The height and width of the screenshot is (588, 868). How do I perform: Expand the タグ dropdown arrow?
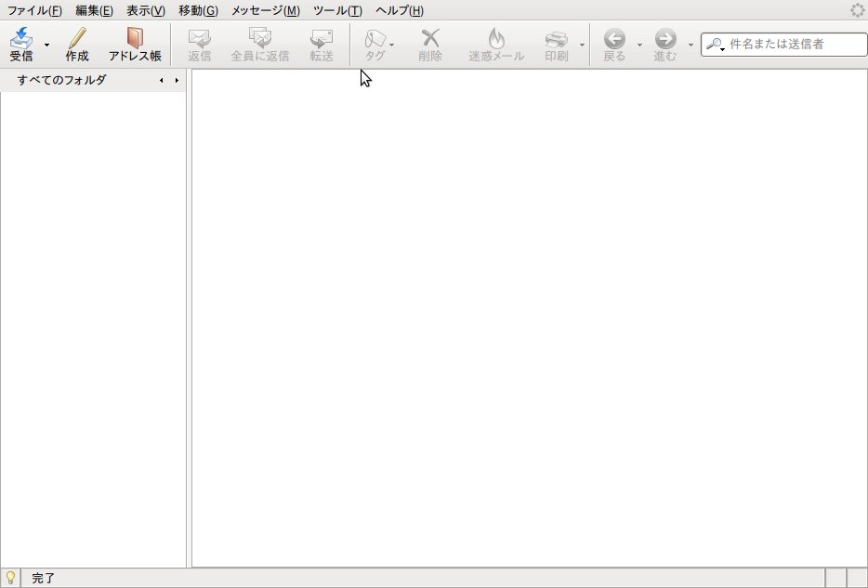[392, 45]
